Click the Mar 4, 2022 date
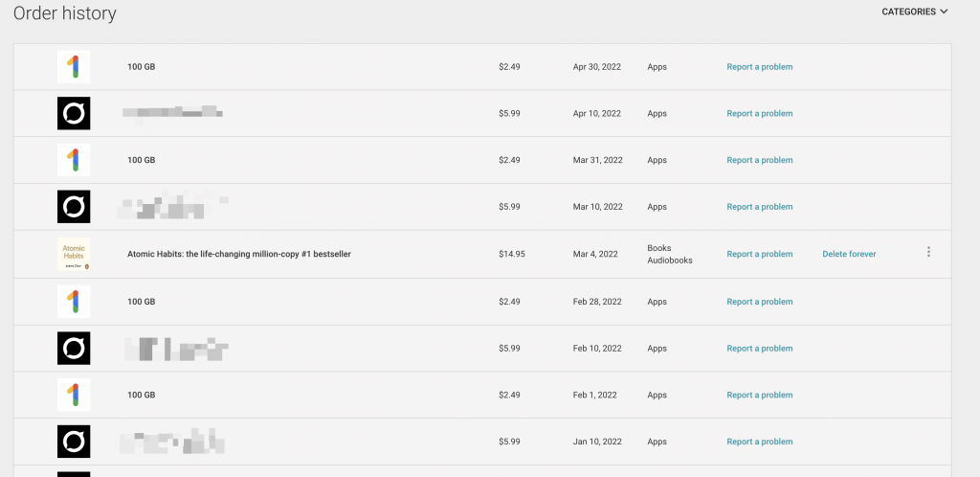 pos(595,255)
